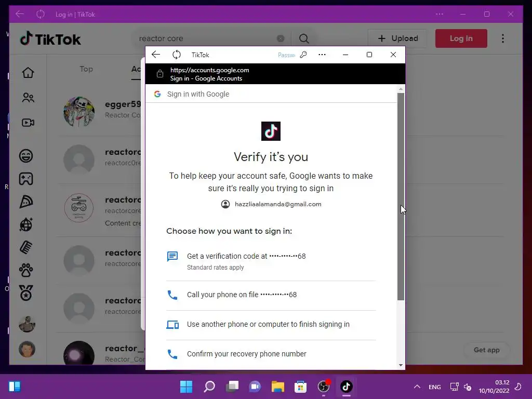Open the Home icon in TikTok sidebar
This screenshot has width=532, height=399.
click(x=28, y=73)
